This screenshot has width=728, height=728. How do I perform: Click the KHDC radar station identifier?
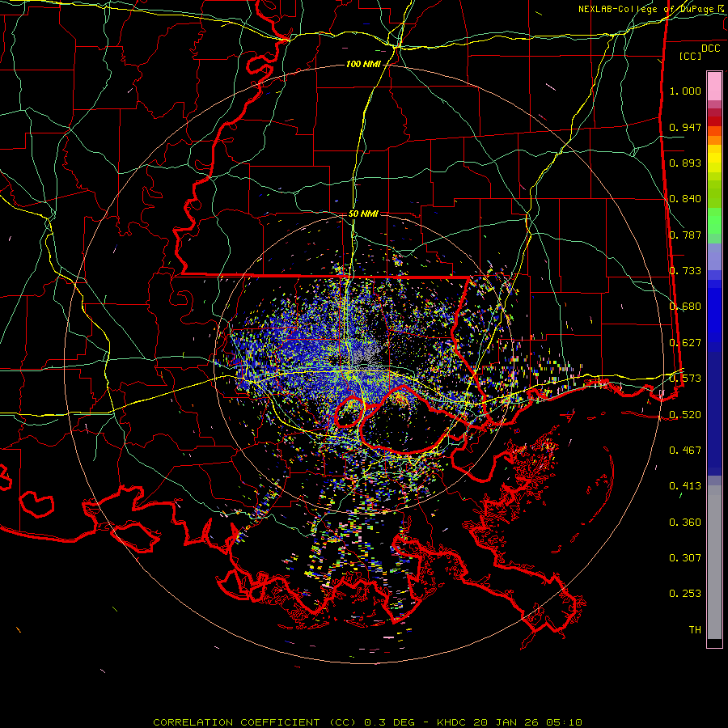point(453,722)
